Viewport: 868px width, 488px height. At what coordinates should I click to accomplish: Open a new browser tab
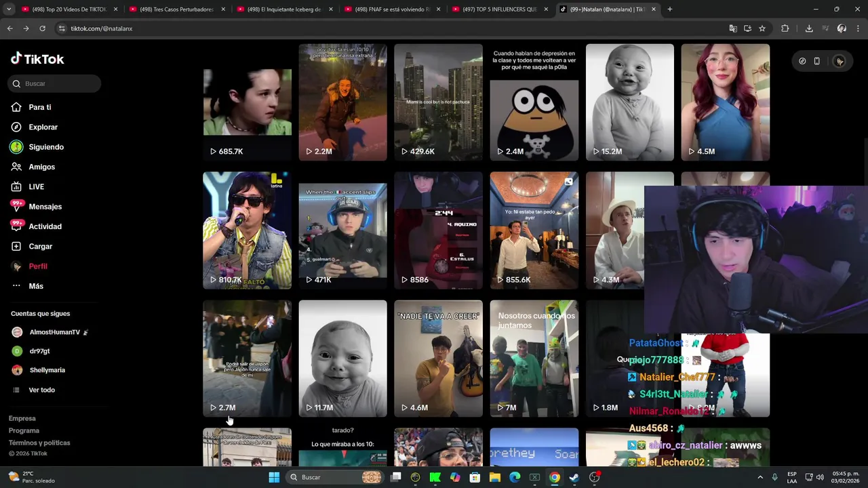click(670, 9)
